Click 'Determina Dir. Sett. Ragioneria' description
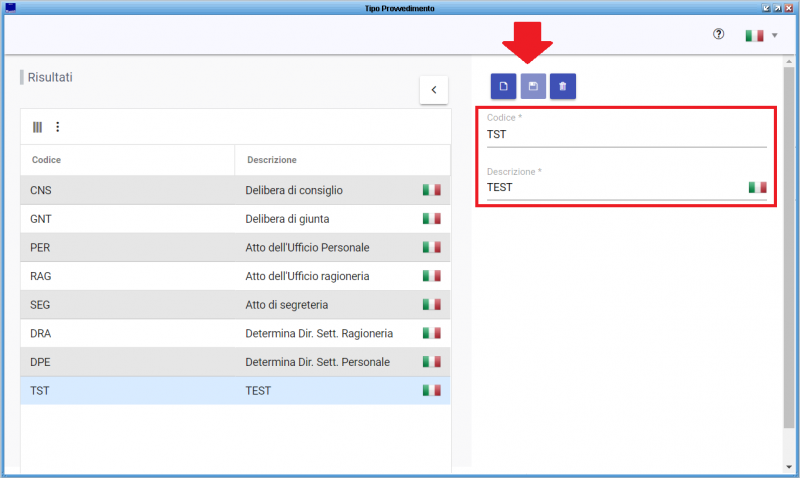Screen dimensions: 800x478 point(319,333)
